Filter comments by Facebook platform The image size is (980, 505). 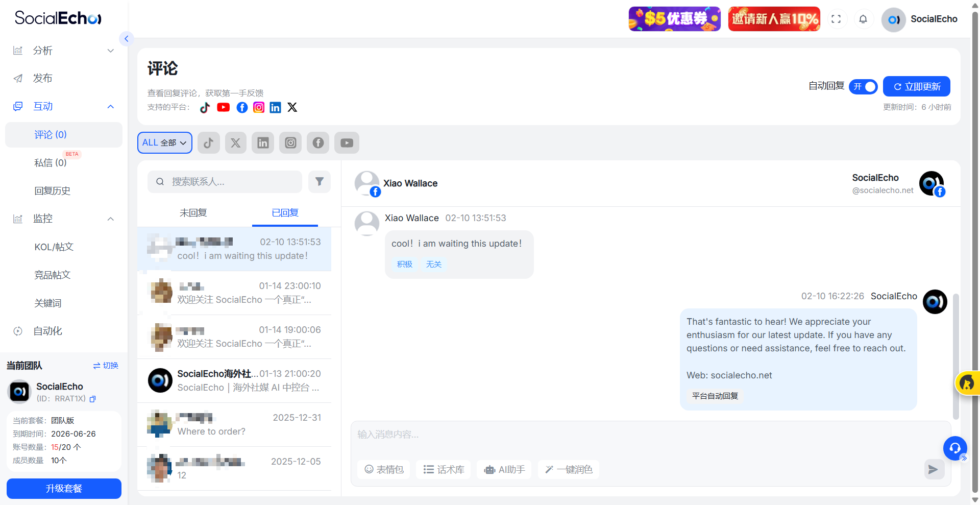point(318,143)
